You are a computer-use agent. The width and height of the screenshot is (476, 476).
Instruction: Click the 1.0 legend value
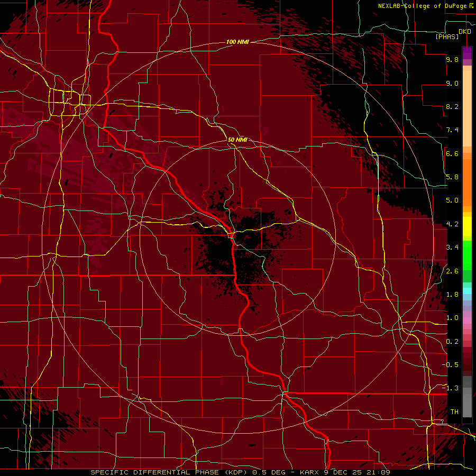pyautogui.click(x=452, y=318)
